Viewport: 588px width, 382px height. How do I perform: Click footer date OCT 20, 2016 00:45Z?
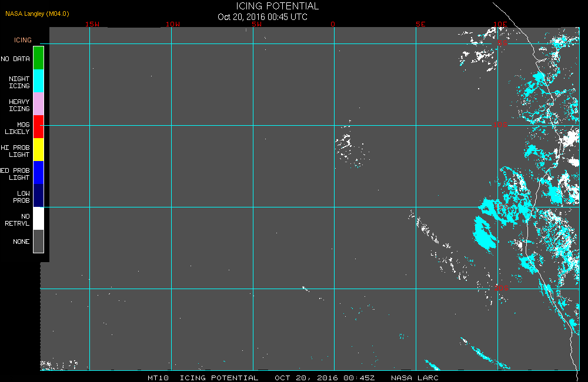(x=325, y=378)
